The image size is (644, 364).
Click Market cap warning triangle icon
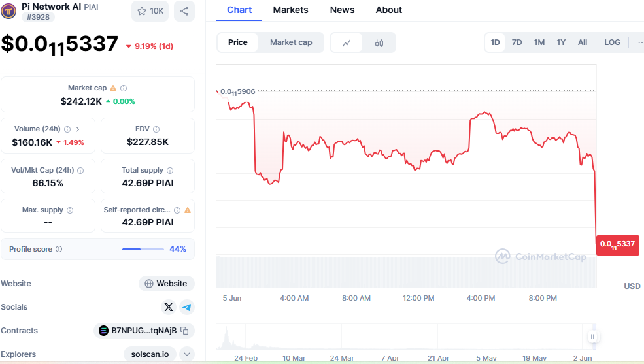coord(113,88)
